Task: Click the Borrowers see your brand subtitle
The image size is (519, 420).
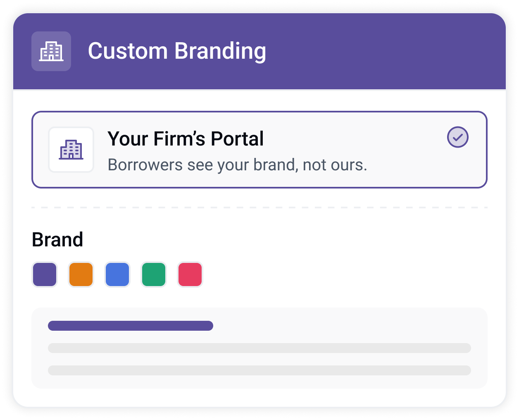Action: pos(238,165)
